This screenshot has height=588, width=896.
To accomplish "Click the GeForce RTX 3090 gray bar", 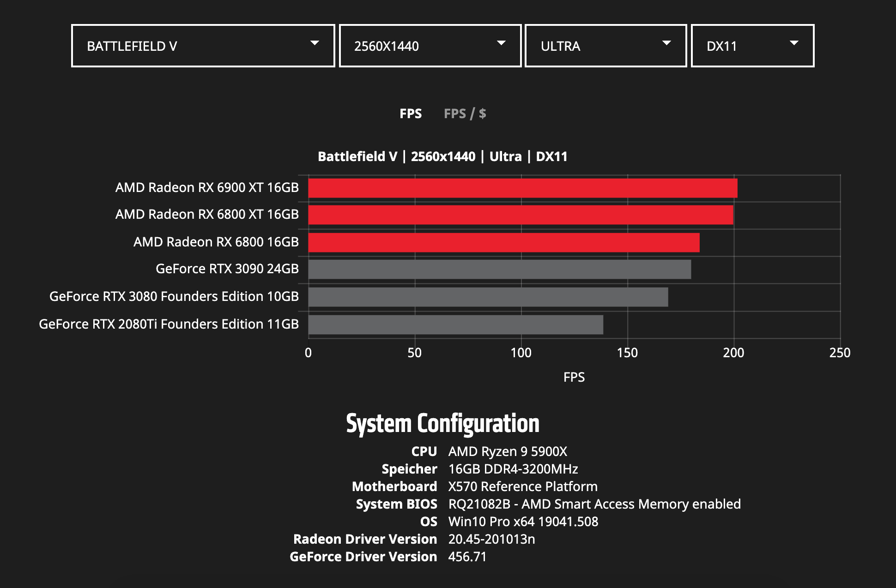I will click(x=499, y=270).
